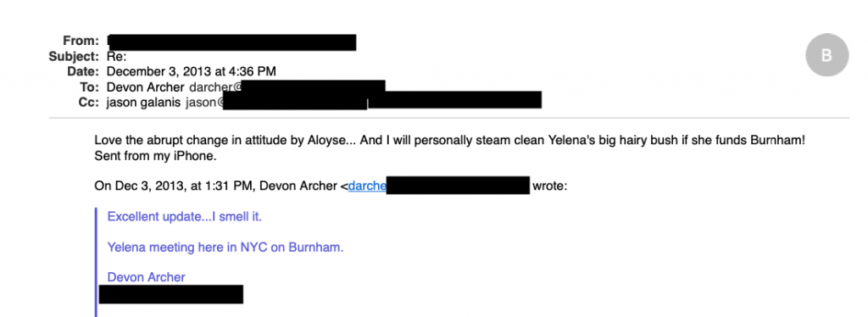This screenshot has width=868, height=317.
Task: Select the From header label
Action: click(81, 41)
